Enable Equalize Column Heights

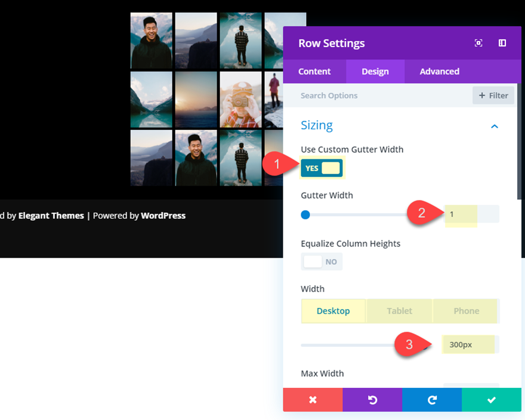pyautogui.click(x=322, y=261)
